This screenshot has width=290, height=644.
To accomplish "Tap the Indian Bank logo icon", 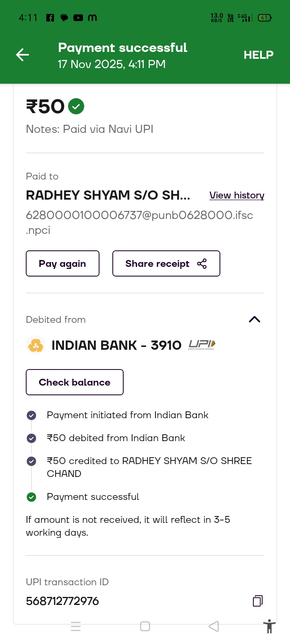I will pyautogui.click(x=35, y=345).
